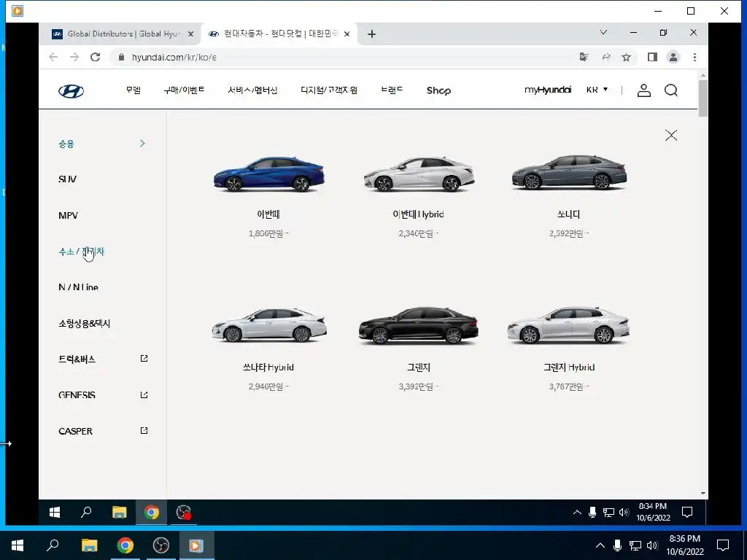Screen dimensions: 747x560
Task: Select the 현대자동차 browser tab
Action: pos(279,34)
